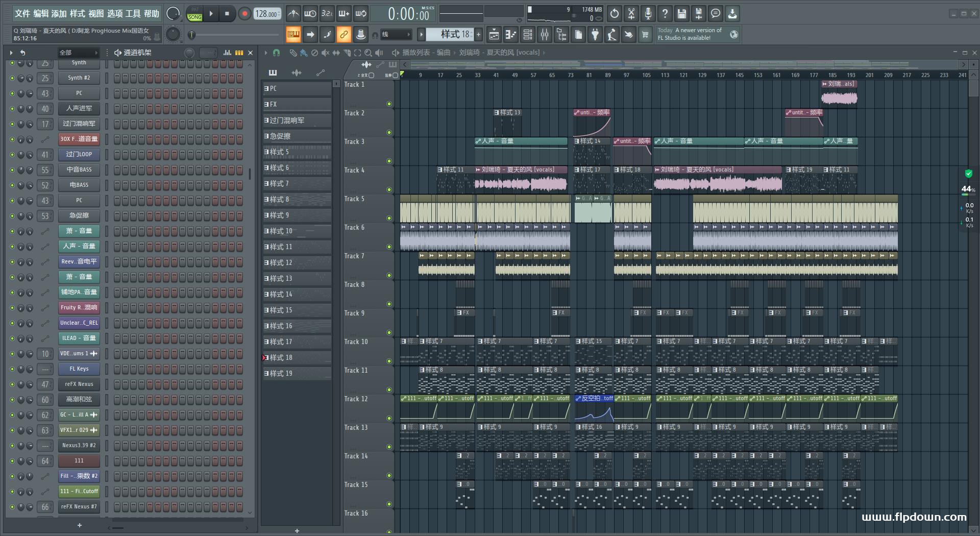980x536 pixels.
Task: Click the floppy disk save icon
Action: (x=682, y=14)
